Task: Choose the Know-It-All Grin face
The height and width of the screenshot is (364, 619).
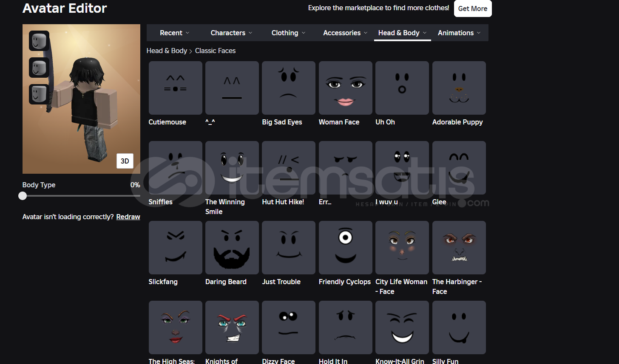Action: coord(402,327)
